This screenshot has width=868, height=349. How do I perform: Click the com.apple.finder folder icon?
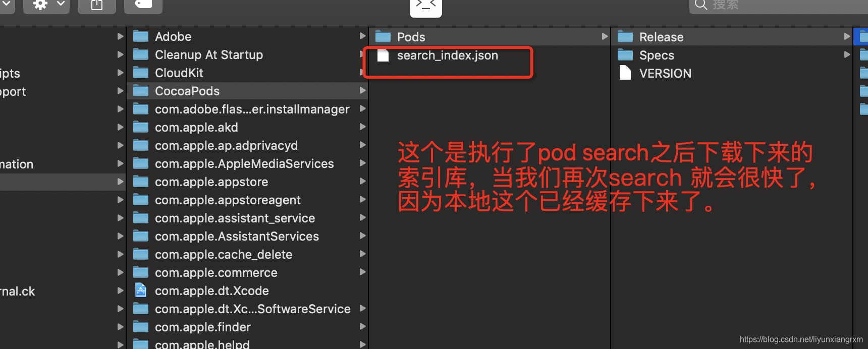point(141,327)
